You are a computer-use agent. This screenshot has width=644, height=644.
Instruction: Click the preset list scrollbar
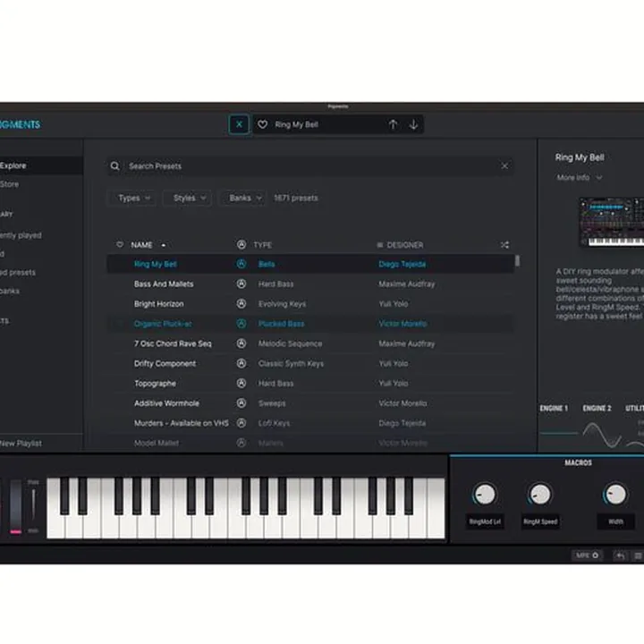[x=518, y=261]
